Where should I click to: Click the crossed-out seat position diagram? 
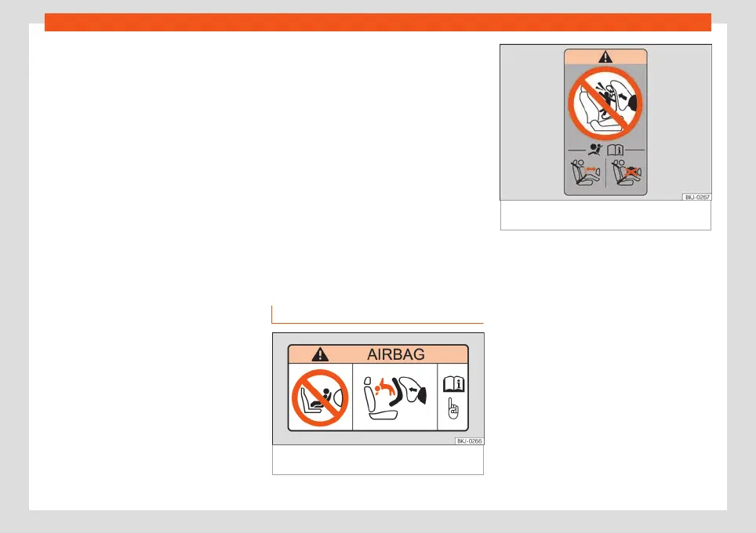tap(627, 173)
